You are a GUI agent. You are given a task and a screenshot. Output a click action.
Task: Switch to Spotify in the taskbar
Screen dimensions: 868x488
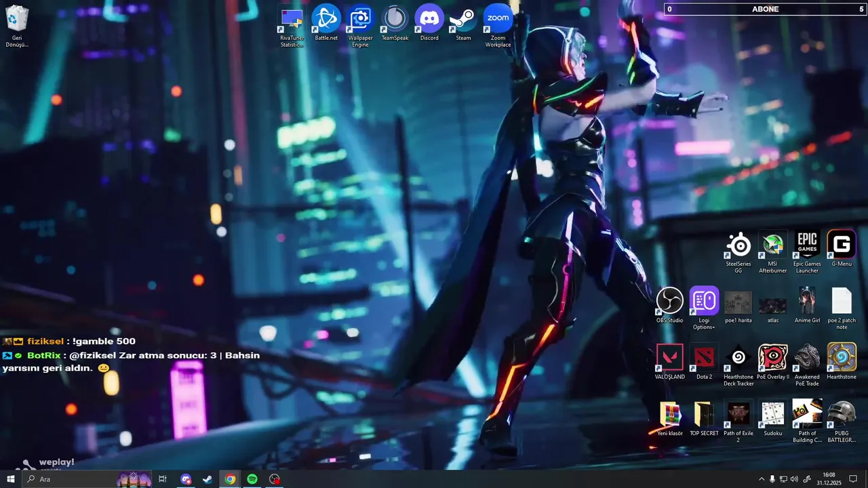(252, 479)
